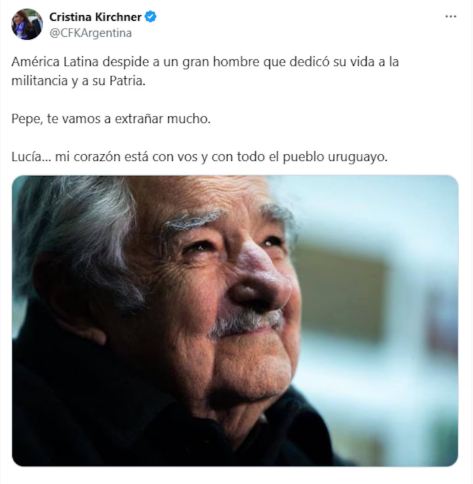Open the three-dot more options menu
473x484 pixels.
point(451,16)
